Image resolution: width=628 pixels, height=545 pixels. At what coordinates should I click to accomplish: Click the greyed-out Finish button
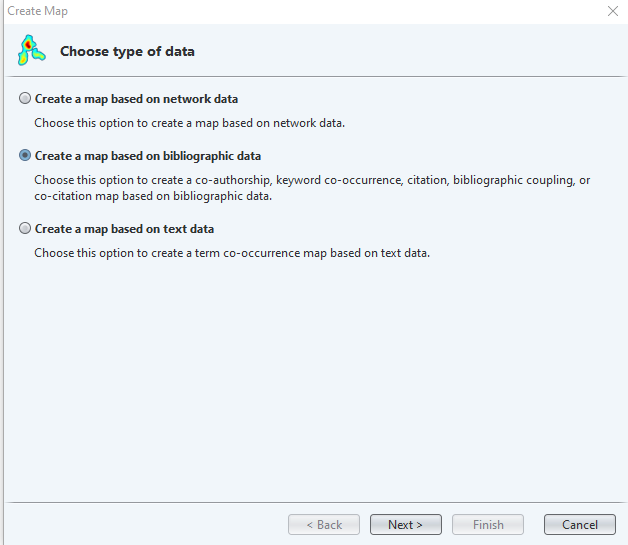pos(488,524)
